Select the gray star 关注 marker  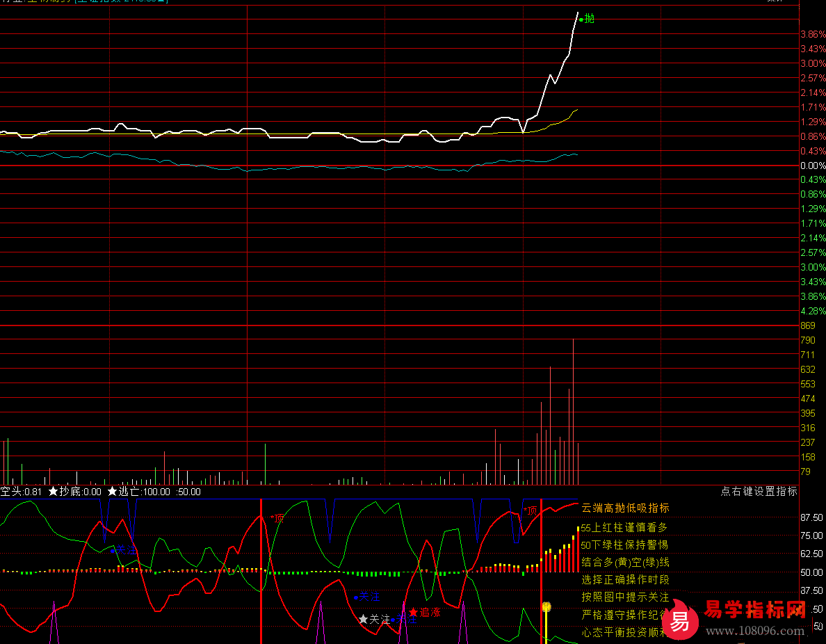374,619
